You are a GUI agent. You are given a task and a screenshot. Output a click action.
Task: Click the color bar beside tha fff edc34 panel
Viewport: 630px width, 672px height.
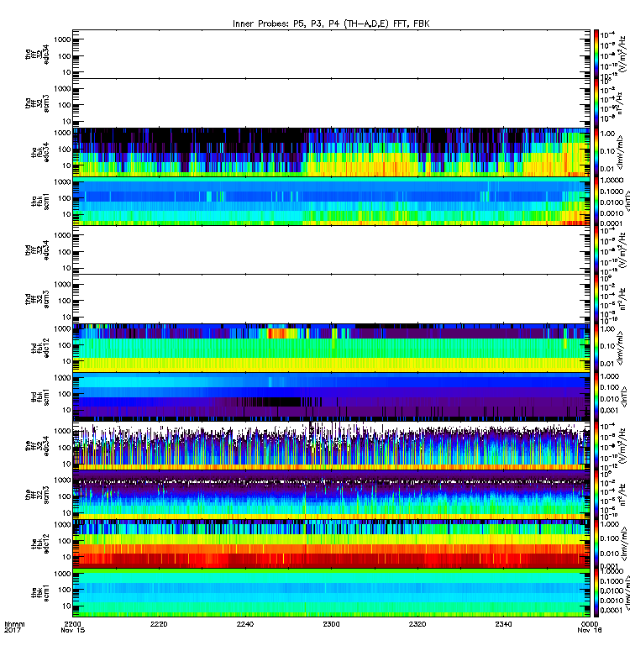coord(596,54)
